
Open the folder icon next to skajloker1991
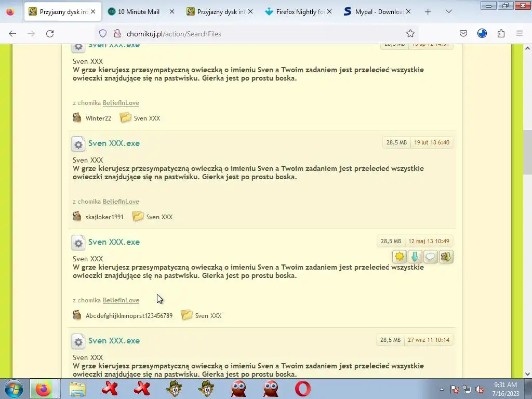pos(138,216)
